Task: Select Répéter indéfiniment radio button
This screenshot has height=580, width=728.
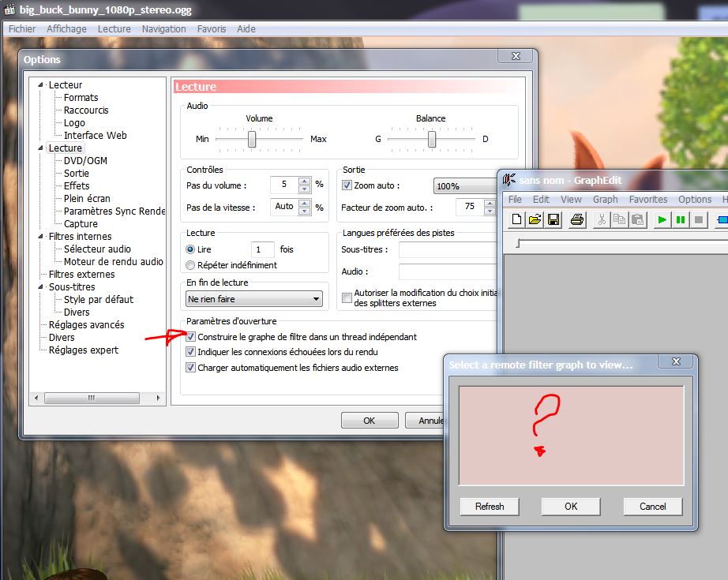Action: [190, 265]
